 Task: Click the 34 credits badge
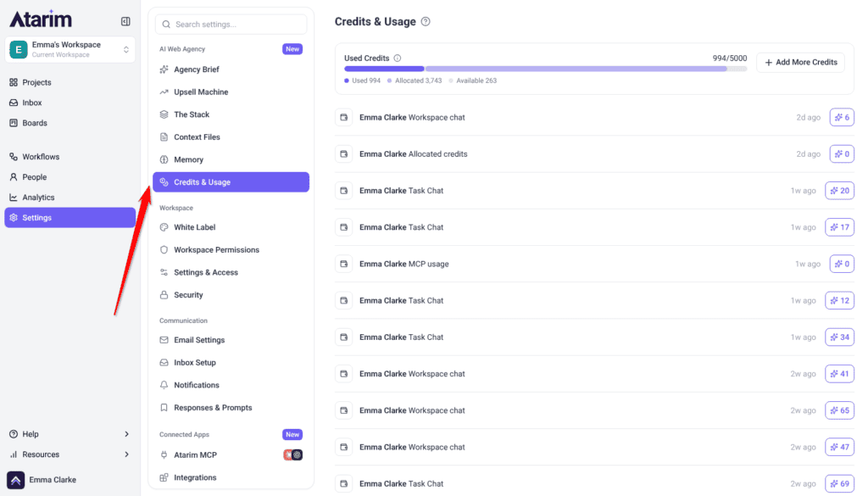(839, 337)
